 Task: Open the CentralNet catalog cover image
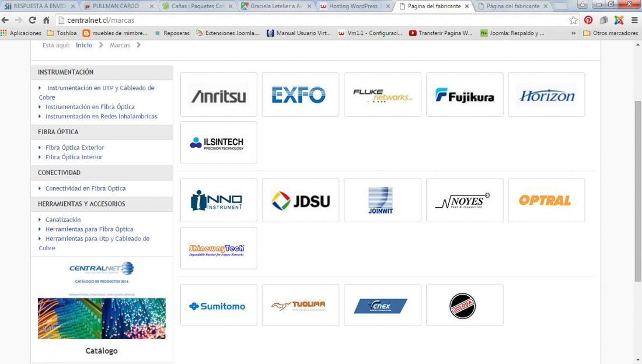point(102,300)
